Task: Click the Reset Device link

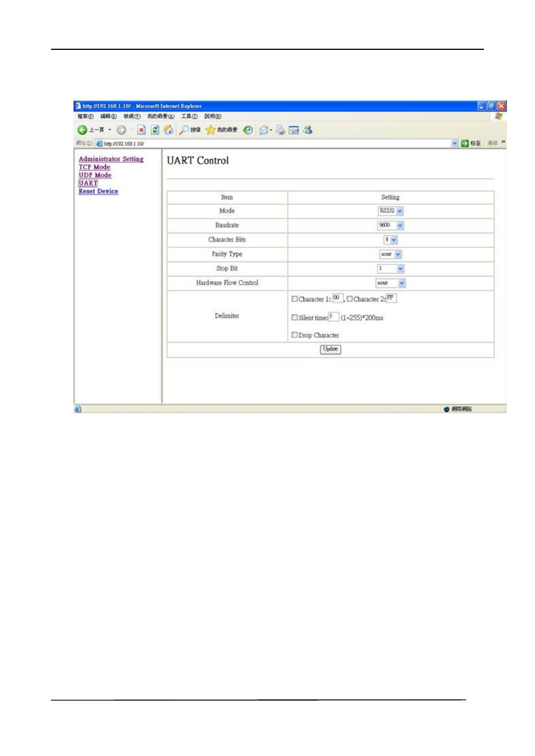Action: click(x=98, y=192)
